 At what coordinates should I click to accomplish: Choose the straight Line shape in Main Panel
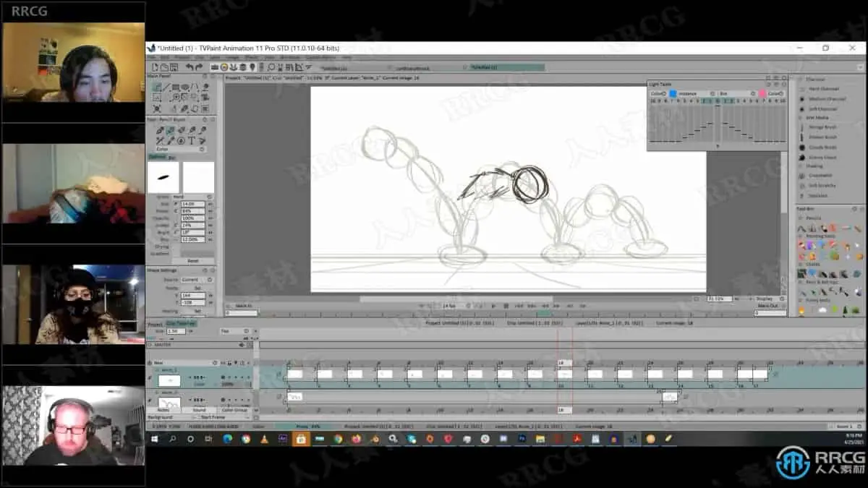(x=167, y=87)
